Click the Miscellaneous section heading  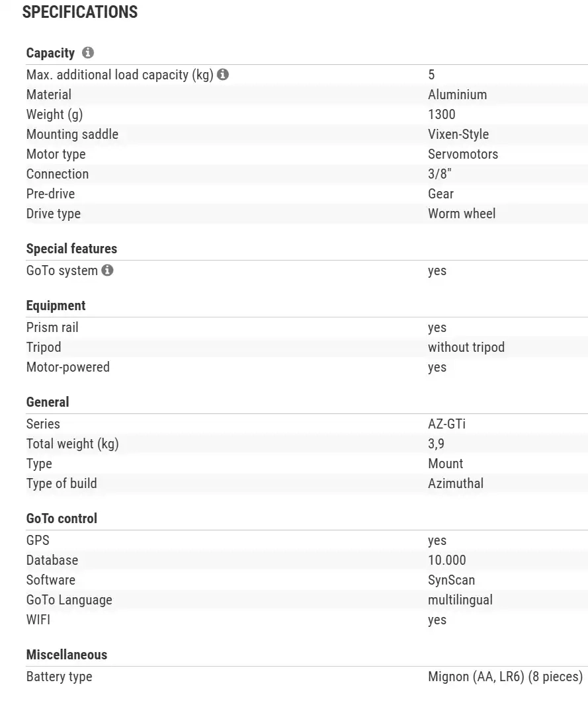tap(66, 655)
